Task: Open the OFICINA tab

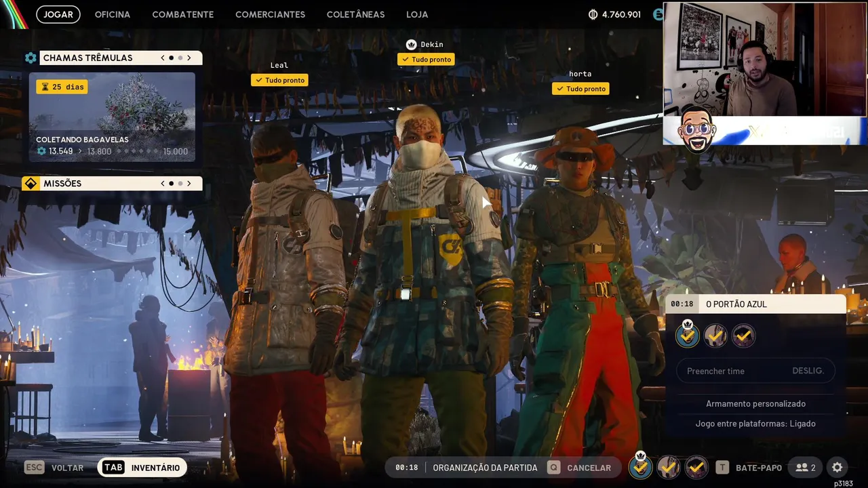Action: coord(113,14)
